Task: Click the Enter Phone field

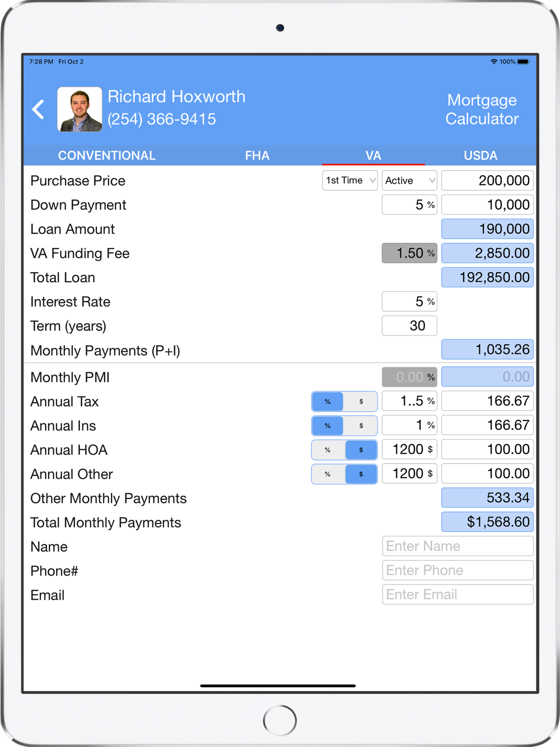Action: click(x=458, y=570)
